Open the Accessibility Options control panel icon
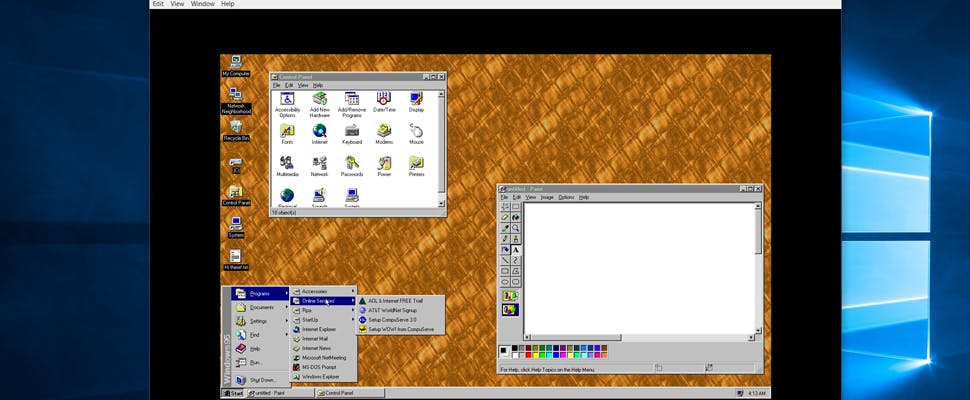The image size is (970, 400). 287,105
